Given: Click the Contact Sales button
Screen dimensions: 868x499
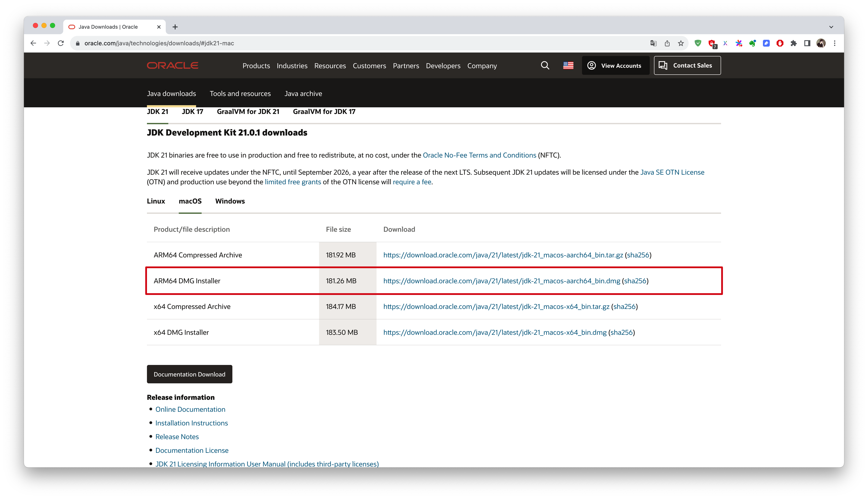Looking at the screenshot, I should tap(687, 65).
